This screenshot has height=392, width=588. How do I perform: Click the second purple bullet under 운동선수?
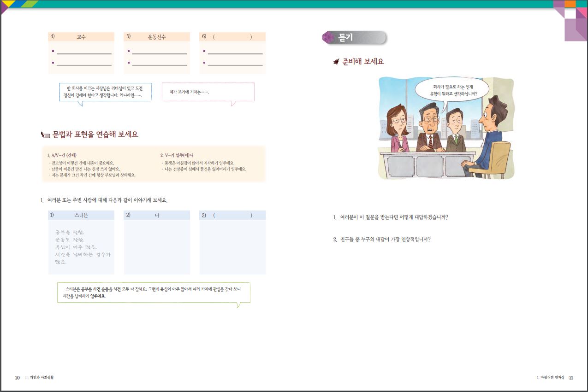tap(129, 63)
